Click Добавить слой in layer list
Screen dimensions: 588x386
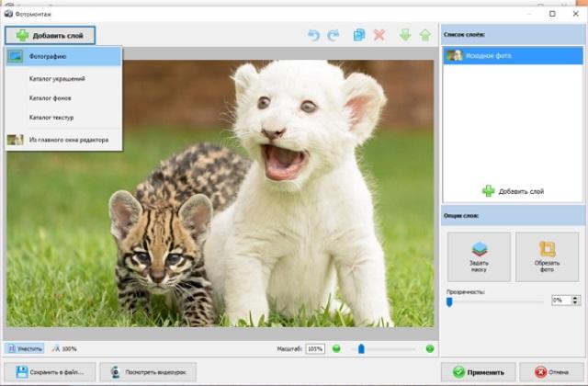[513, 191]
